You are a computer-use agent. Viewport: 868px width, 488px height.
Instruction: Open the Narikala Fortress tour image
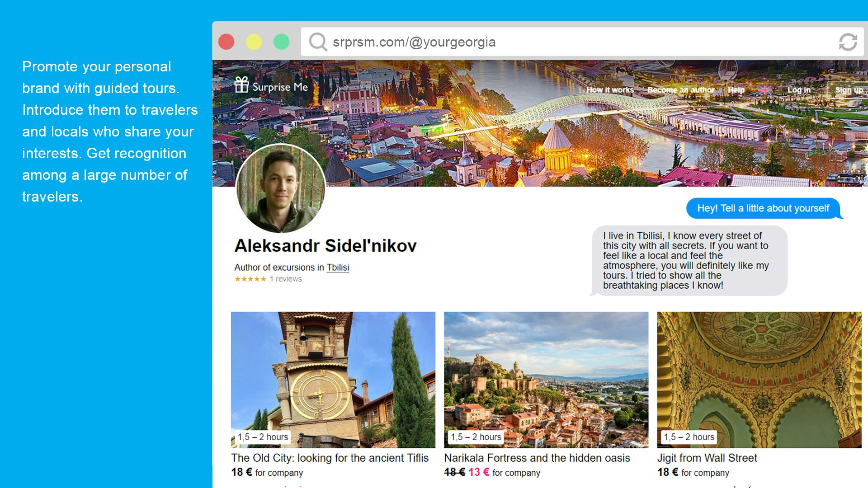coord(546,380)
